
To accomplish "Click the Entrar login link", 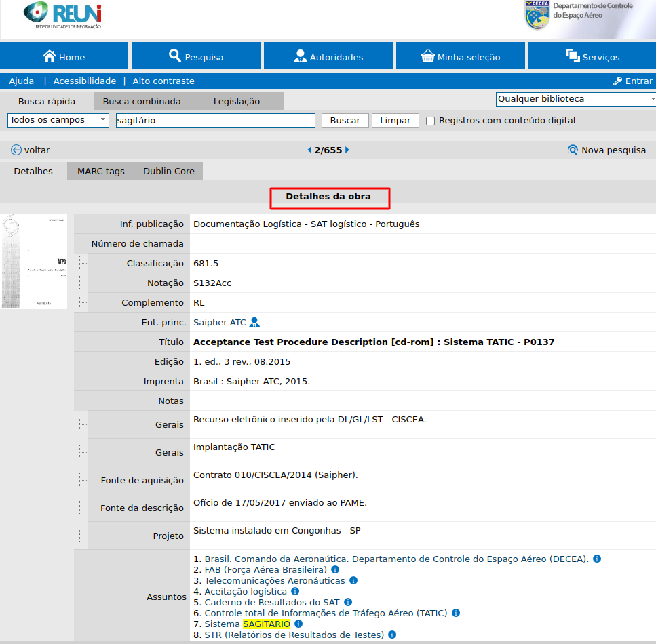I will [x=639, y=81].
